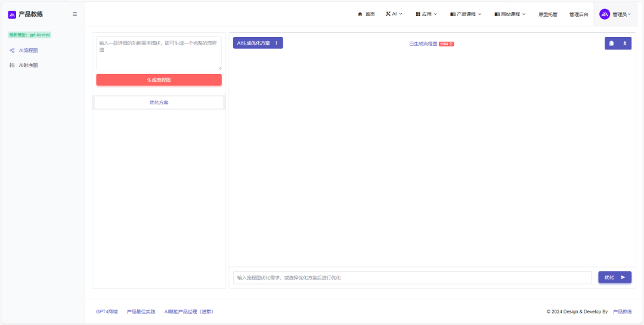Click the tools icon beside AI

point(388,14)
